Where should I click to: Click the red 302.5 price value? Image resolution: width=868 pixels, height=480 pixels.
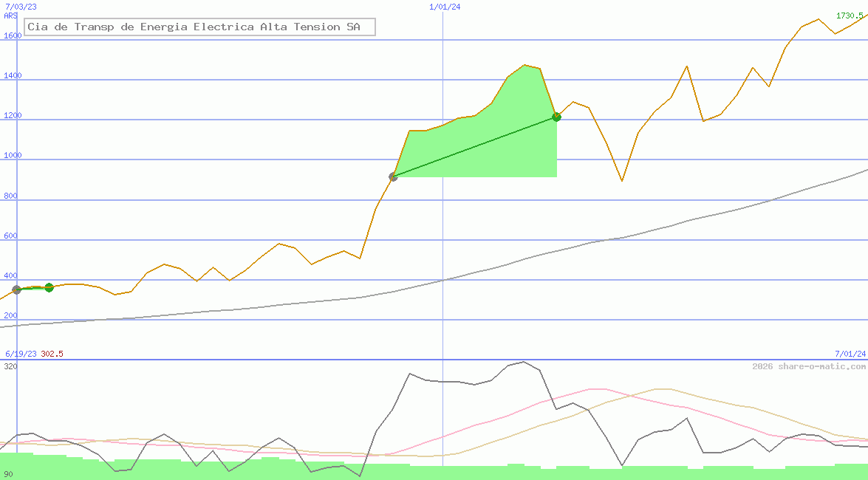click(52, 354)
